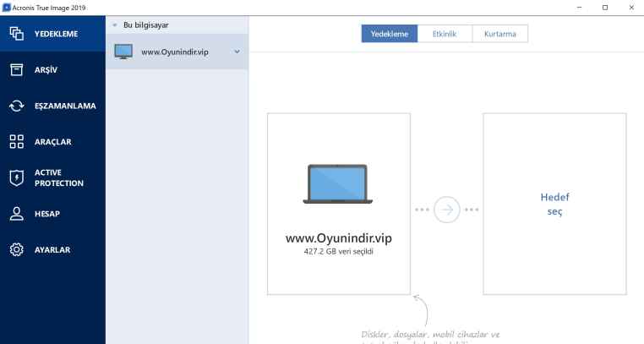This screenshot has height=344, width=644.
Task: Maximize the Acronis True Image window
Action: tap(605, 8)
